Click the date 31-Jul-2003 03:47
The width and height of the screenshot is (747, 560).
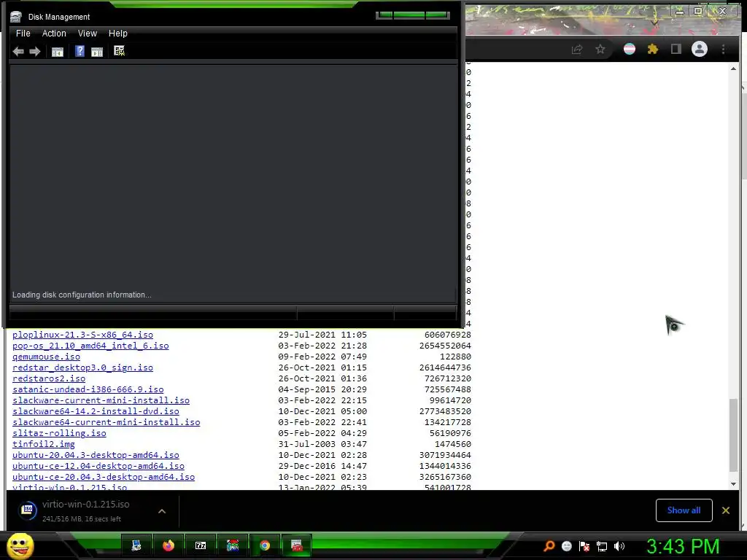pos(322,444)
